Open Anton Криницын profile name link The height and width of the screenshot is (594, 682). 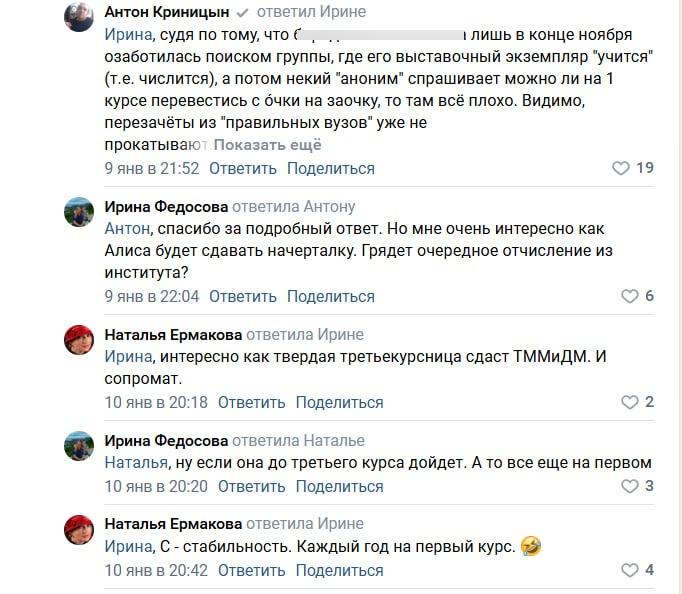(x=166, y=12)
